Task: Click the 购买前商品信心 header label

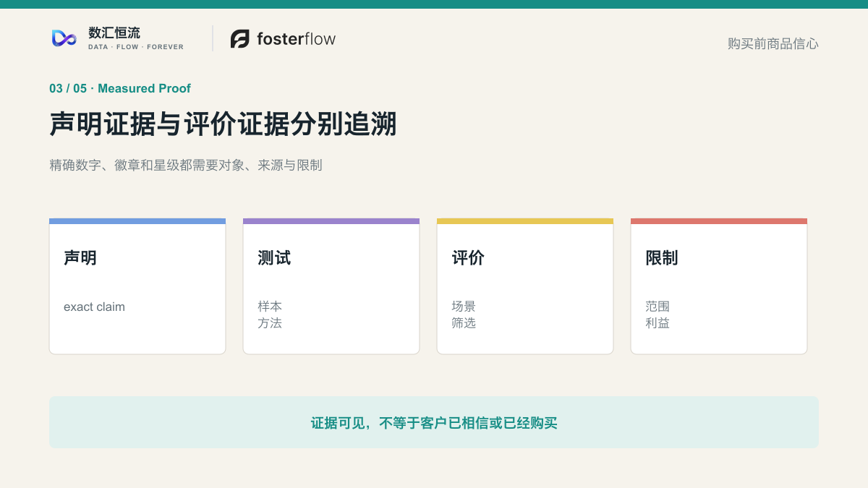Action: click(x=773, y=43)
